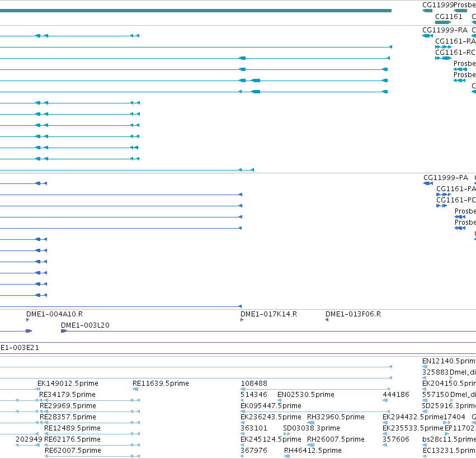Image resolution: width=476 pixels, height=459 pixels.
Task: Select the RH32960.5prime label
Action: click(336, 417)
